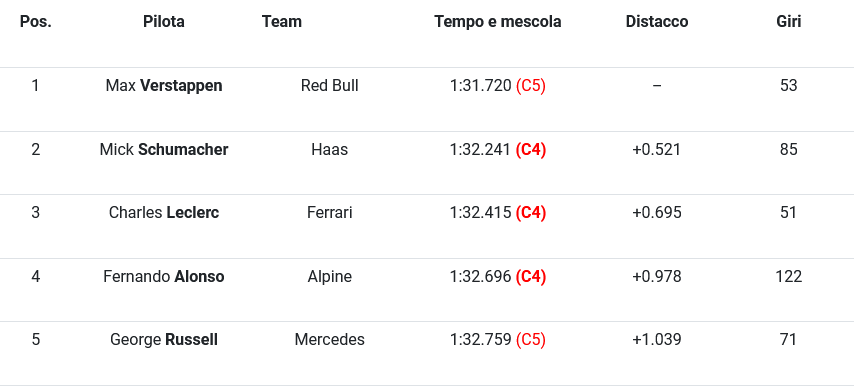856x391 pixels.
Task: Click the Team column header
Action: pyautogui.click(x=282, y=22)
